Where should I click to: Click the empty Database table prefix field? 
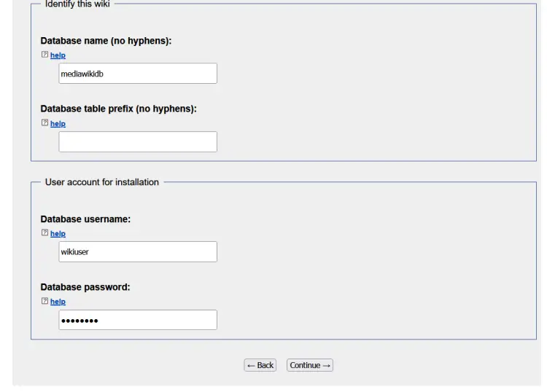click(138, 142)
